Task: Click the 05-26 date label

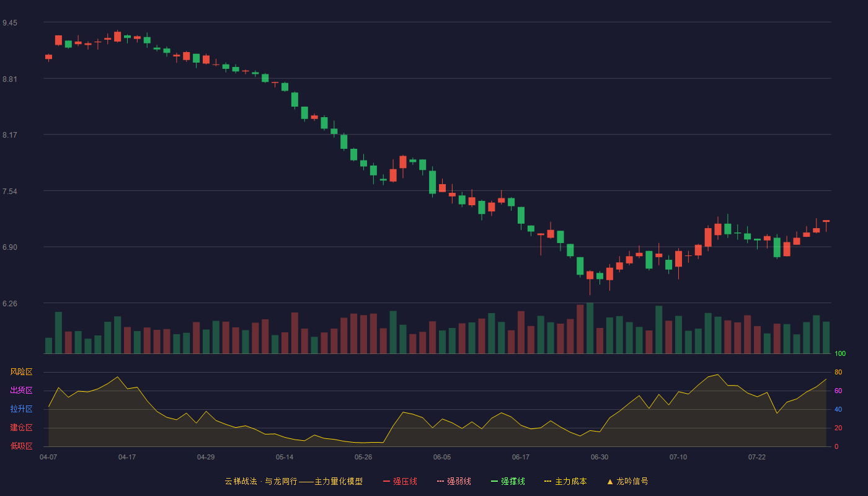Action: point(363,457)
